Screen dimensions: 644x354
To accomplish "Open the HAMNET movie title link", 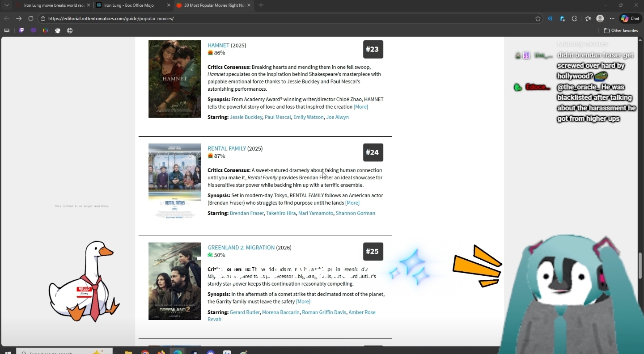I will [218, 45].
